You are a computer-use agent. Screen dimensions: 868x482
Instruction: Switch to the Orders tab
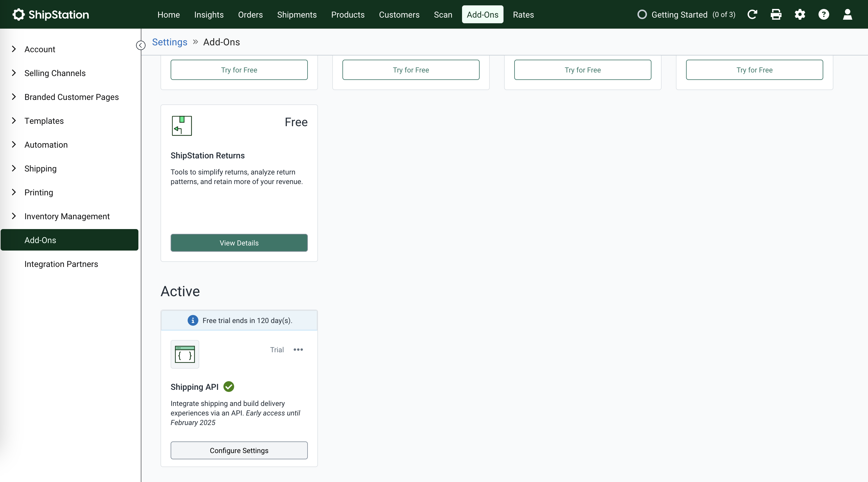tap(250, 15)
